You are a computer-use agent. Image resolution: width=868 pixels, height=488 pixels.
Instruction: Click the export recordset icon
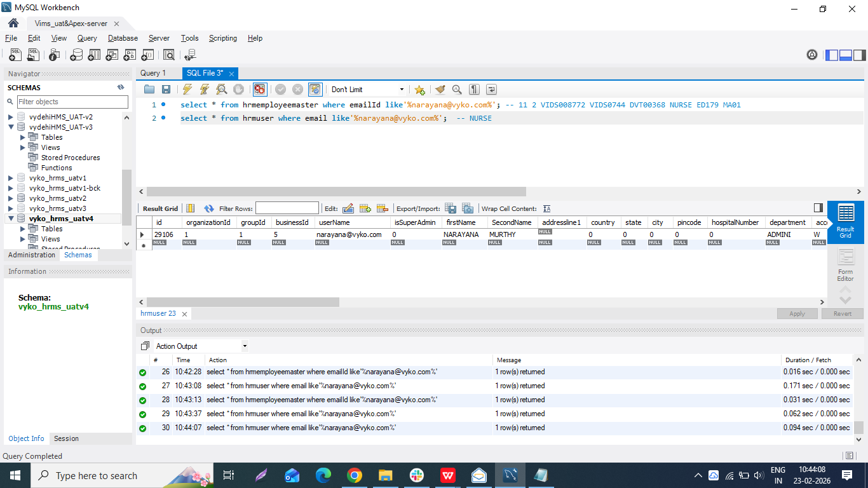pyautogui.click(x=451, y=208)
